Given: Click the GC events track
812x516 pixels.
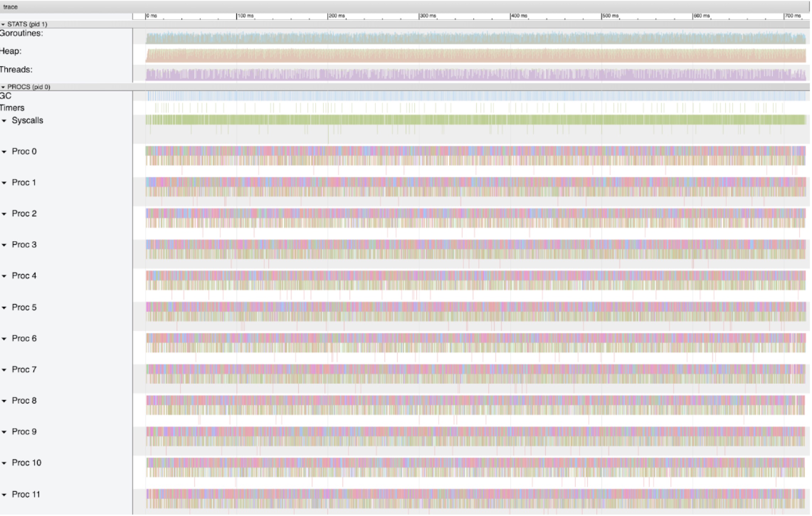Looking at the screenshot, I should pyautogui.click(x=476, y=96).
